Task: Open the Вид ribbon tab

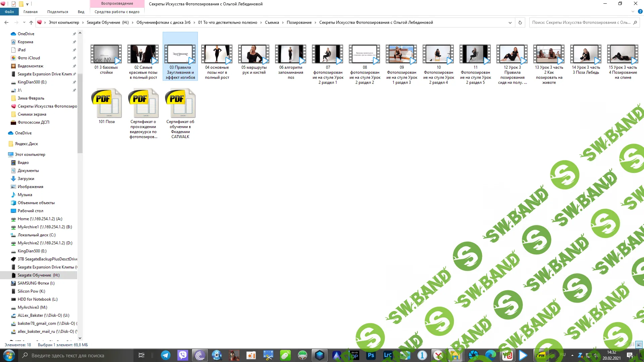Action: (81, 12)
